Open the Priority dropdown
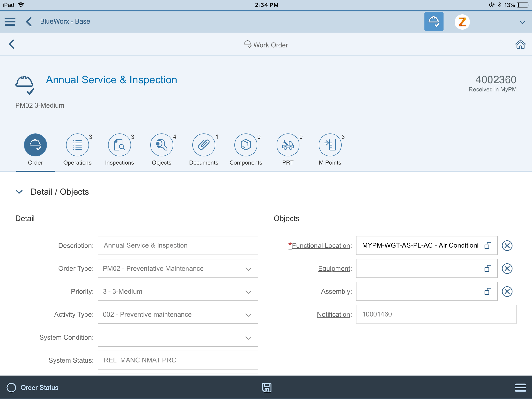 (248, 292)
